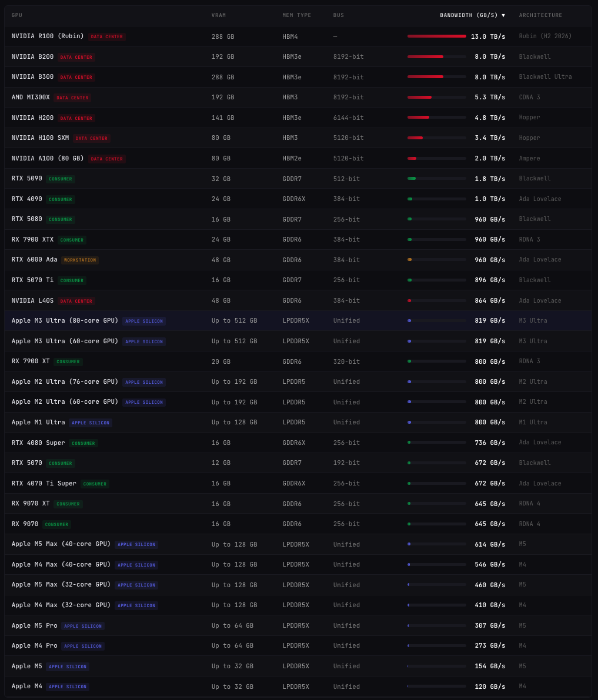Select Apple M5 Max (40-core GPU) name
598x700 pixels.
point(61,544)
